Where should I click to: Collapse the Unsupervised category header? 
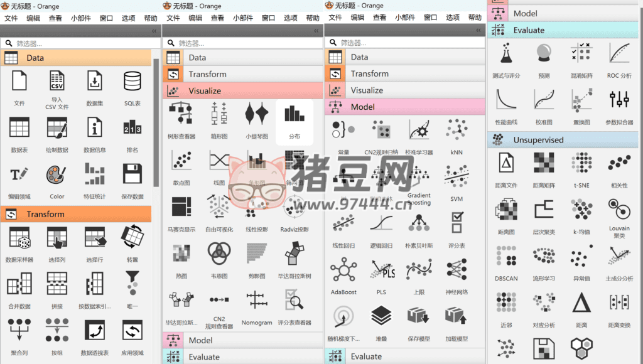point(562,141)
